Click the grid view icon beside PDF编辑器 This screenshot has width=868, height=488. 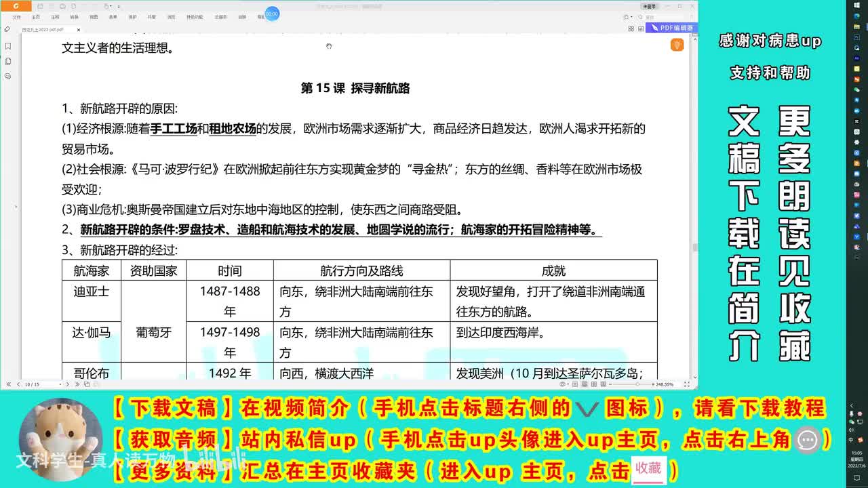point(631,28)
